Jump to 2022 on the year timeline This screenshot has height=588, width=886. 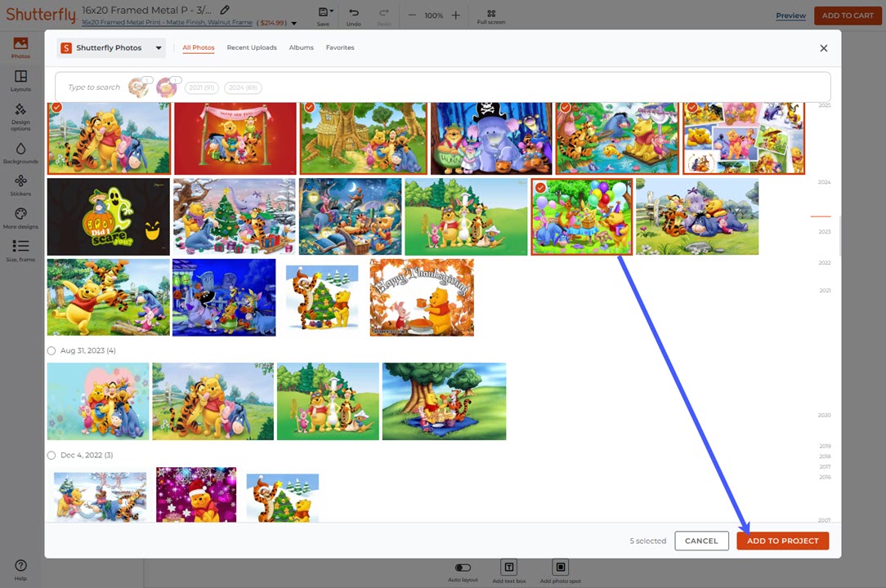pyautogui.click(x=825, y=263)
